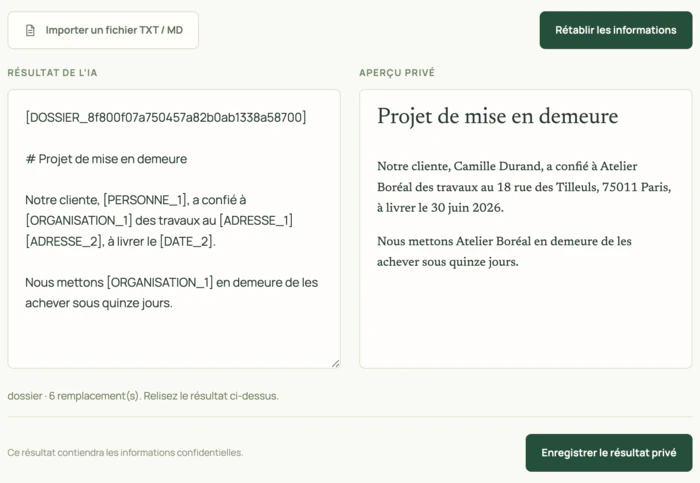Image resolution: width=700 pixels, height=483 pixels.
Task: Click the "# Projet de mise en demeure" line
Action: pos(106,159)
